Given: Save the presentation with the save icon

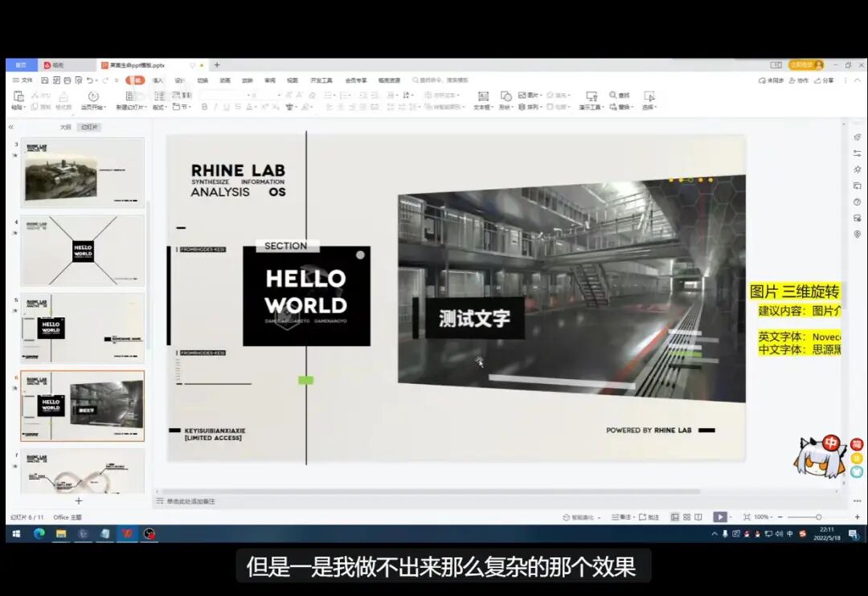Looking at the screenshot, I should coord(45,80).
